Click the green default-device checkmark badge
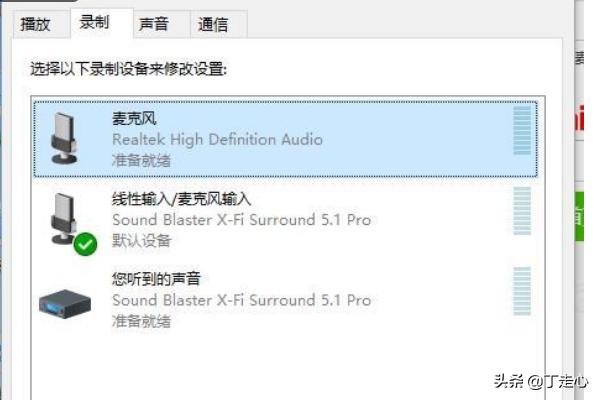The width and height of the screenshot is (600, 400). (x=85, y=244)
